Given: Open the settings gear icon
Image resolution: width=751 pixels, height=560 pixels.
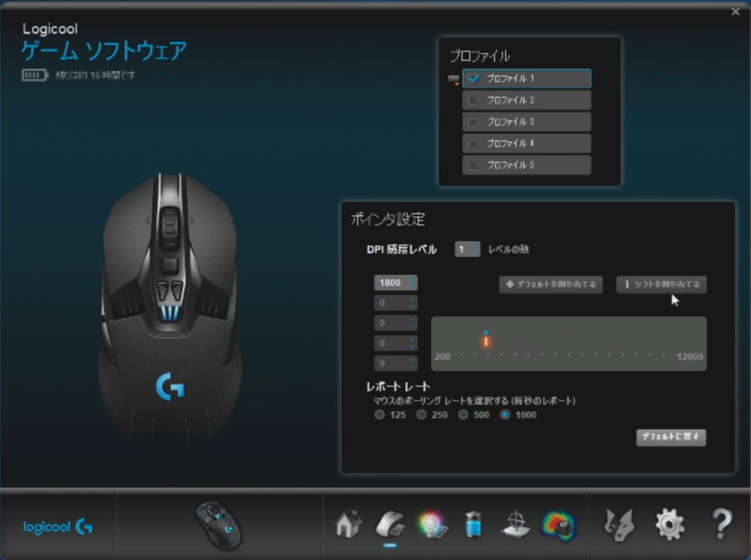Looking at the screenshot, I should 670,525.
